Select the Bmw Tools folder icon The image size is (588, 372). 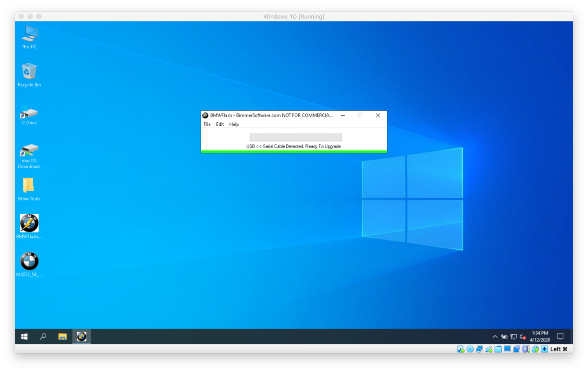pos(29,189)
